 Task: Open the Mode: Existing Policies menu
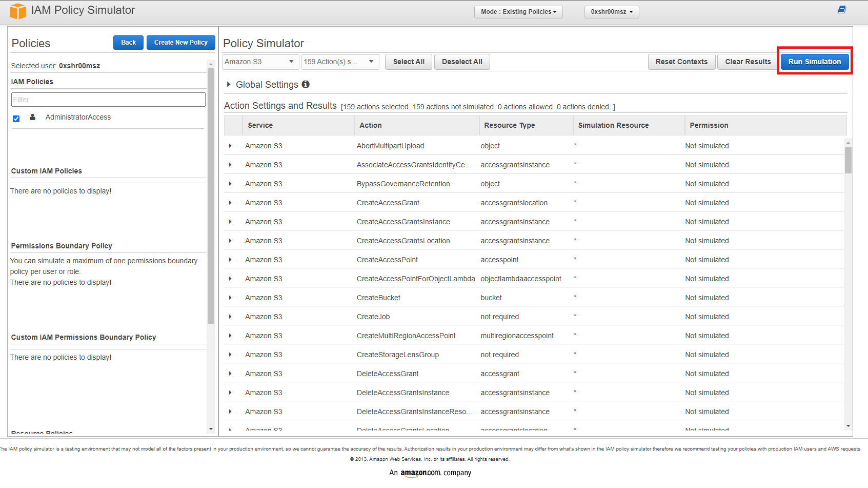tap(518, 12)
